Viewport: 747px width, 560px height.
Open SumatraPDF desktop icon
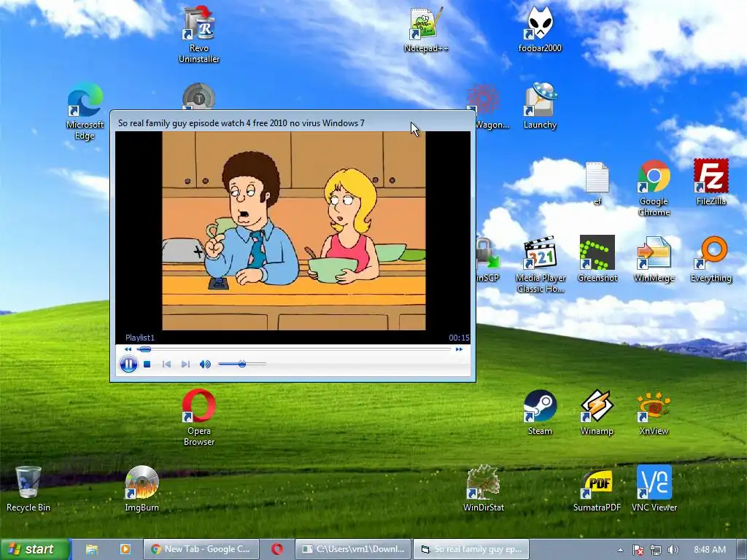click(597, 489)
